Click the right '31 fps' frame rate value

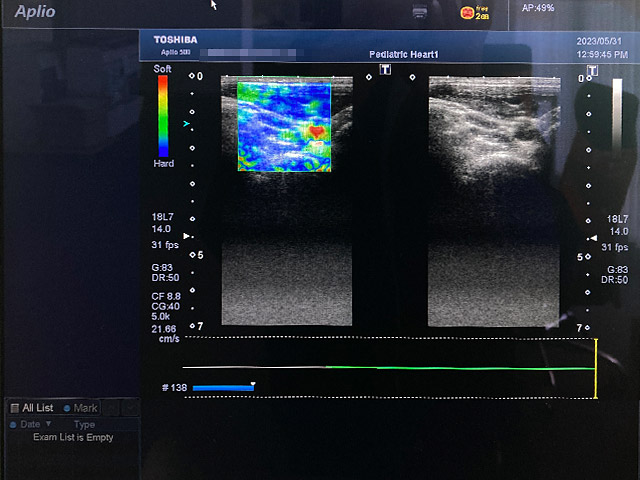[615, 247]
